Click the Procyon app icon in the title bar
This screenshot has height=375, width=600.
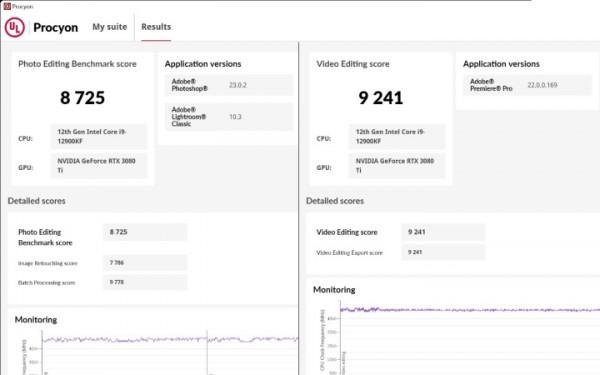pyautogui.click(x=7, y=6)
